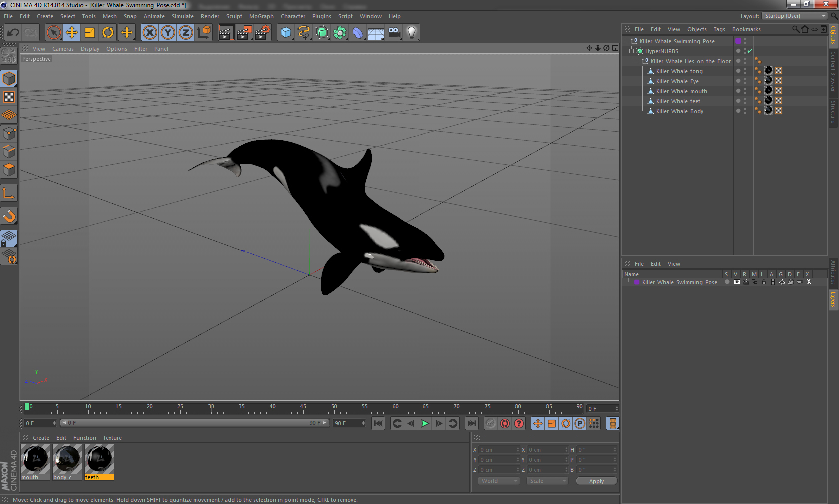Image resolution: width=839 pixels, height=504 pixels.
Task: Click the Apply button
Action: [596, 481]
